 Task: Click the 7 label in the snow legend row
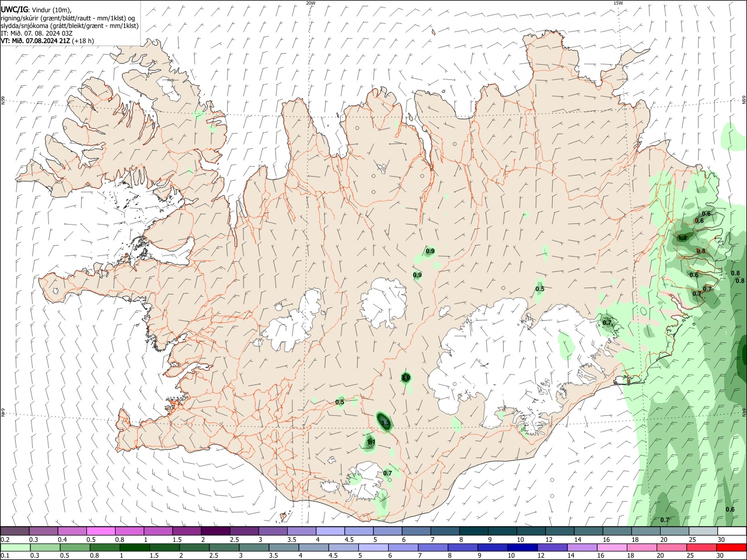pos(432,540)
